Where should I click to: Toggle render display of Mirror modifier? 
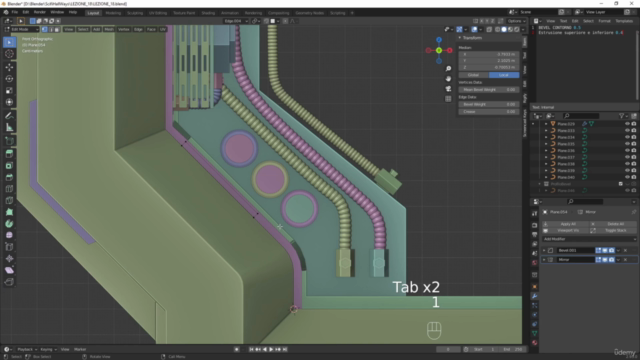coord(611,260)
